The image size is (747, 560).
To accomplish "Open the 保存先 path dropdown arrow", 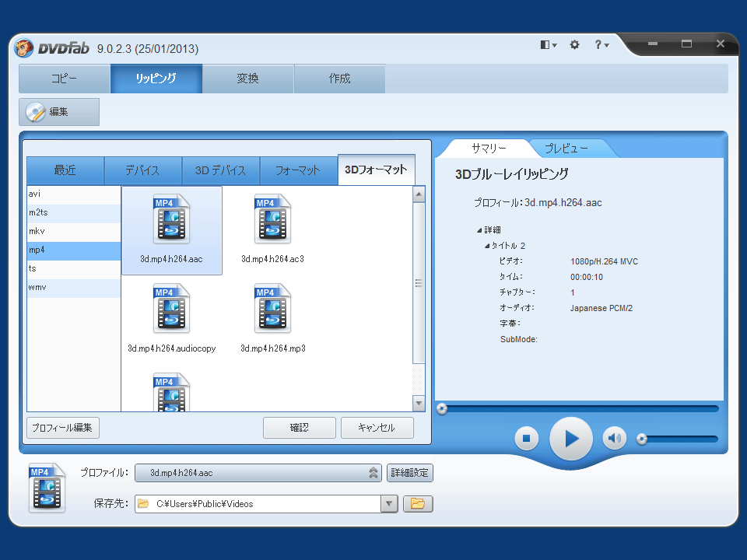I will point(389,504).
